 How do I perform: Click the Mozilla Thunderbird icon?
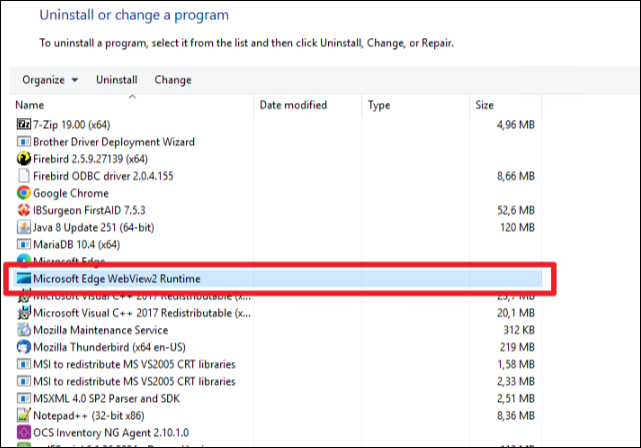point(24,347)
